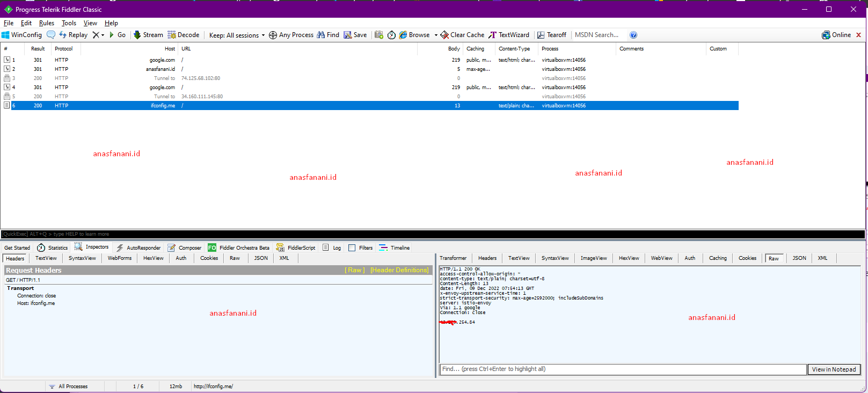
Task: Open Keep: All sessions dropdown
Action: click(237, 35)
